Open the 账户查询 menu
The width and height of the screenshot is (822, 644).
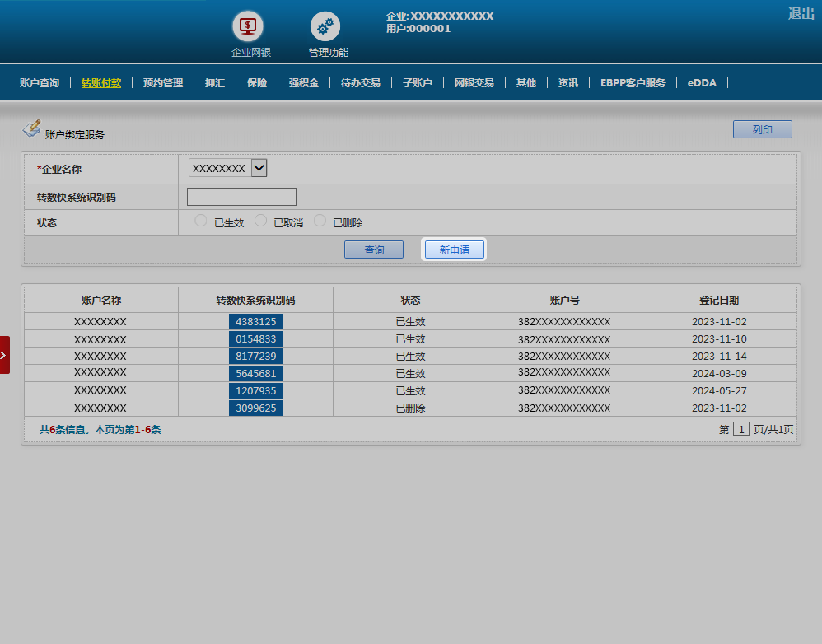pos(40,83)
